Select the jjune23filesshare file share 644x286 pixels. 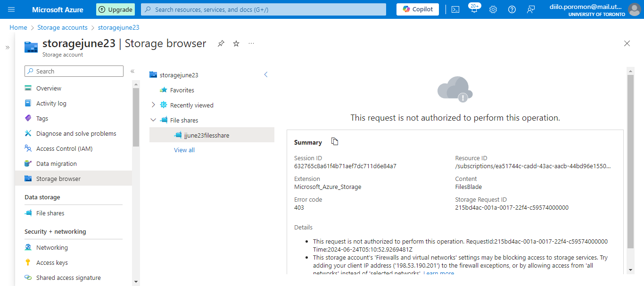point(206,135)
